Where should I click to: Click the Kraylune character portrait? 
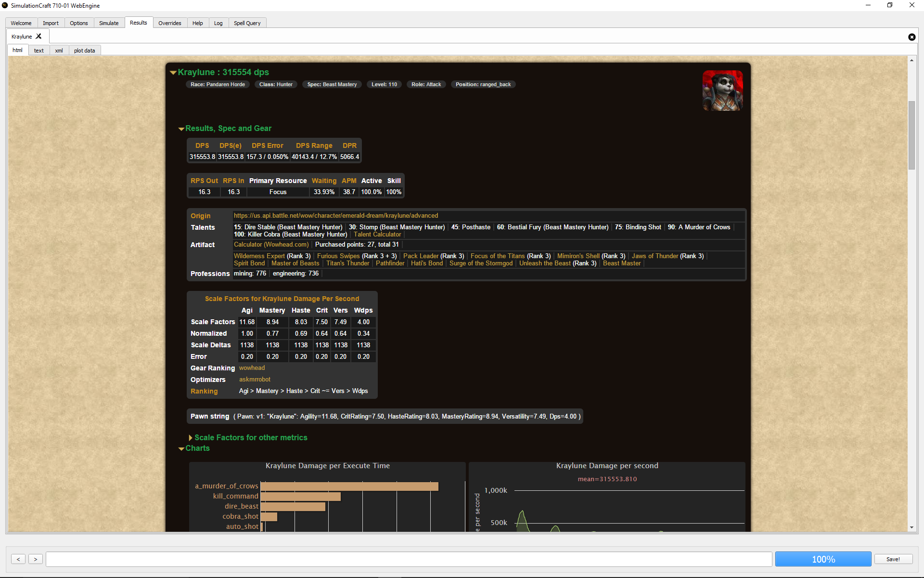[x=722, y=91]
